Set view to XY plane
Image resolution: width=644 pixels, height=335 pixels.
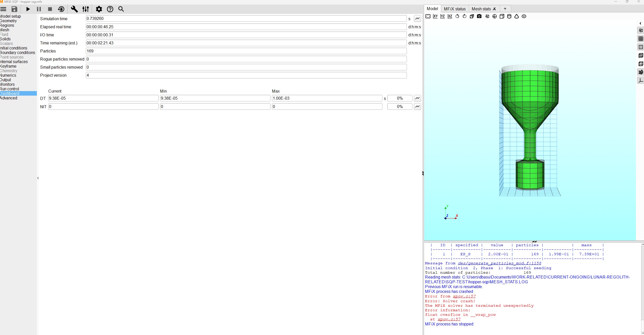coord(435,16)
